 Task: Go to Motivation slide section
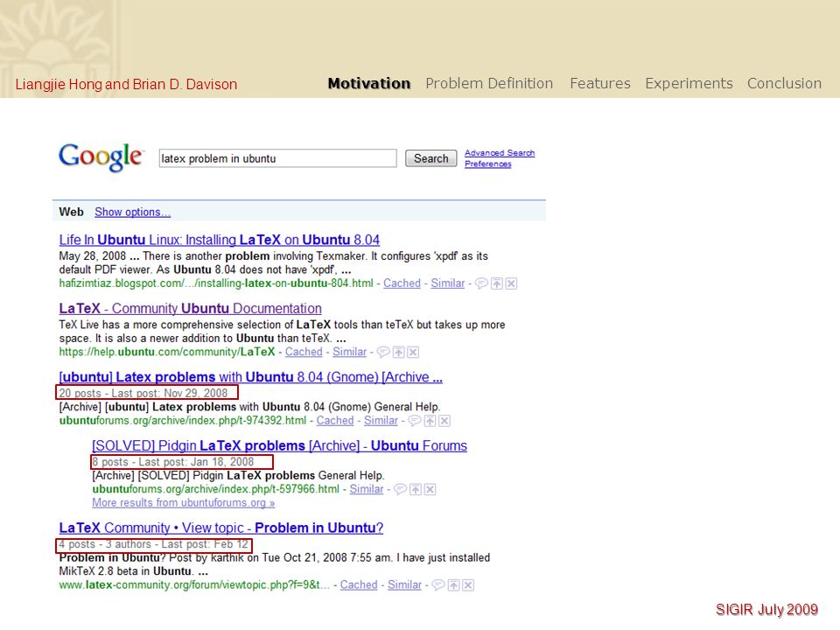point(369,84)
